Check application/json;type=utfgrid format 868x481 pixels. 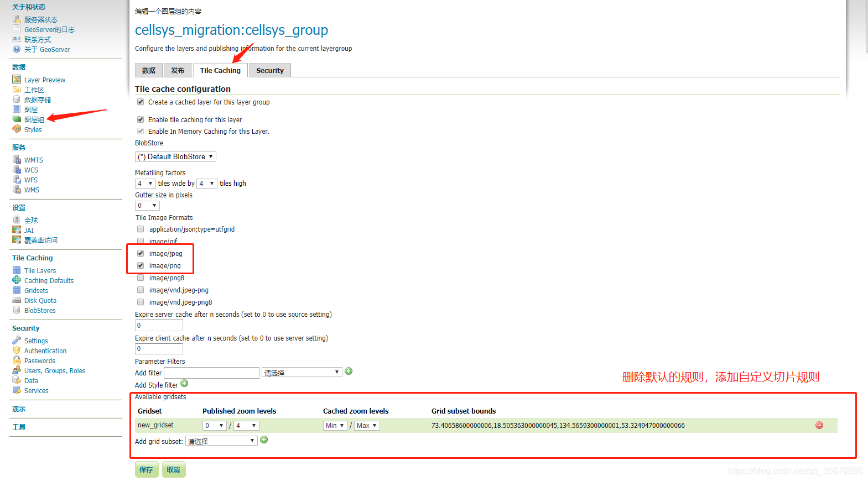pyautogui.click(x=141, y=229)
